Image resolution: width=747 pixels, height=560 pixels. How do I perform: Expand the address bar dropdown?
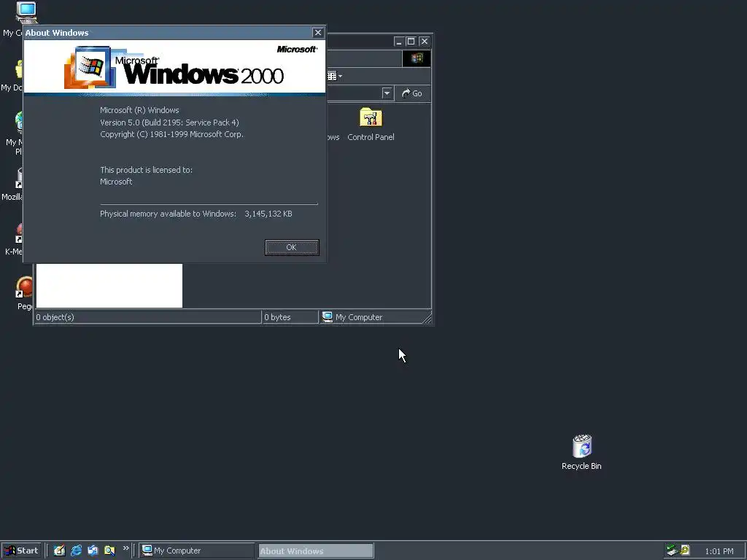click(x=387, y=93)
